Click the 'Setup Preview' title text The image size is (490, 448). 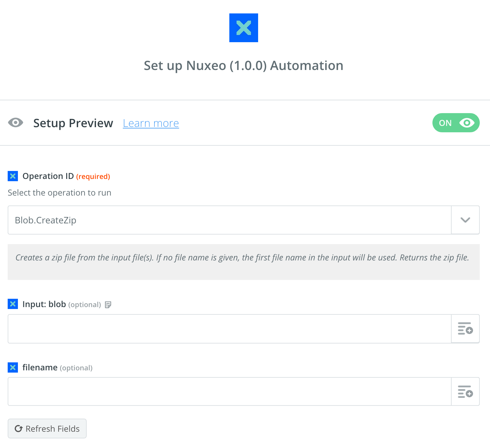click(x=73, y=123)
